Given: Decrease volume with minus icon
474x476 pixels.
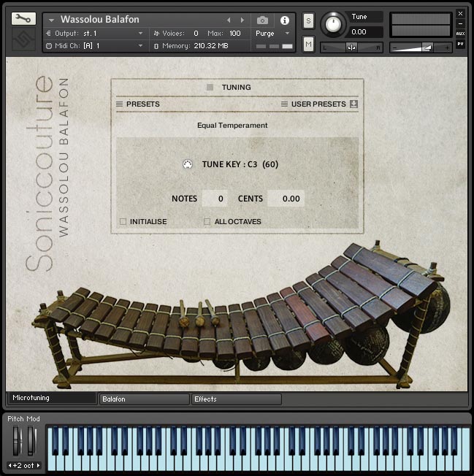Looking at the screenshot, I should click(x=394, y=47).
